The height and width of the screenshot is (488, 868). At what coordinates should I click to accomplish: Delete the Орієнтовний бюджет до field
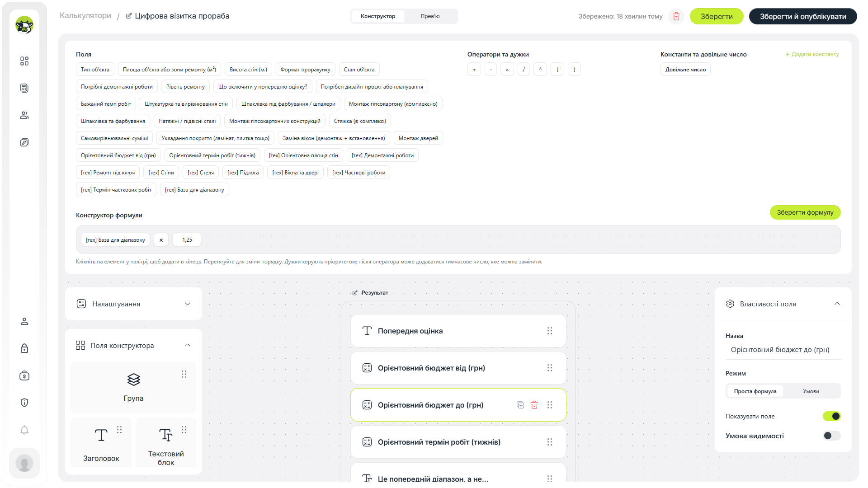point(534,405)
